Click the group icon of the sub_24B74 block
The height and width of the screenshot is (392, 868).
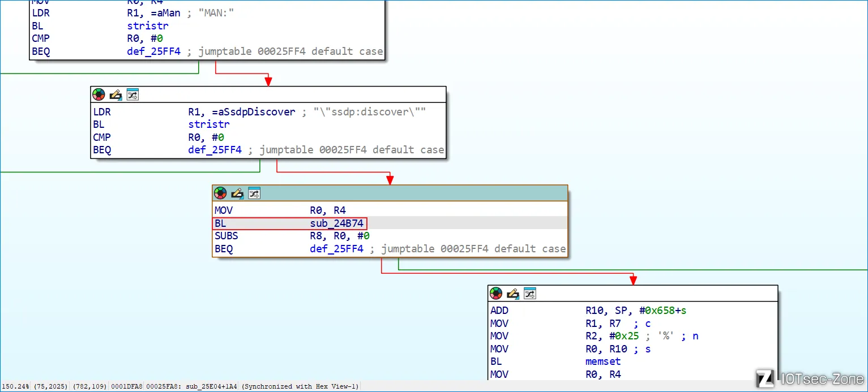tap(254, 193)
